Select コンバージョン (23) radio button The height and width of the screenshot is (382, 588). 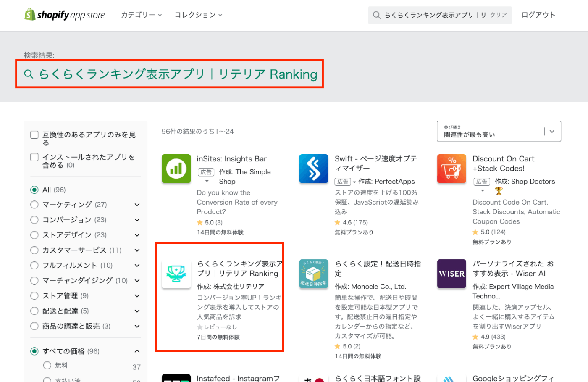click(34, 220)
